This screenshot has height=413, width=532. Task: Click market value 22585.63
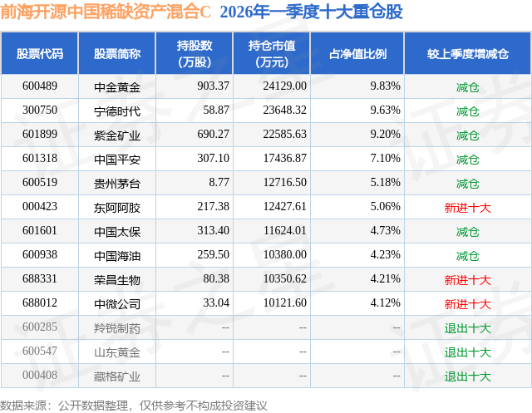click(284, 135)
